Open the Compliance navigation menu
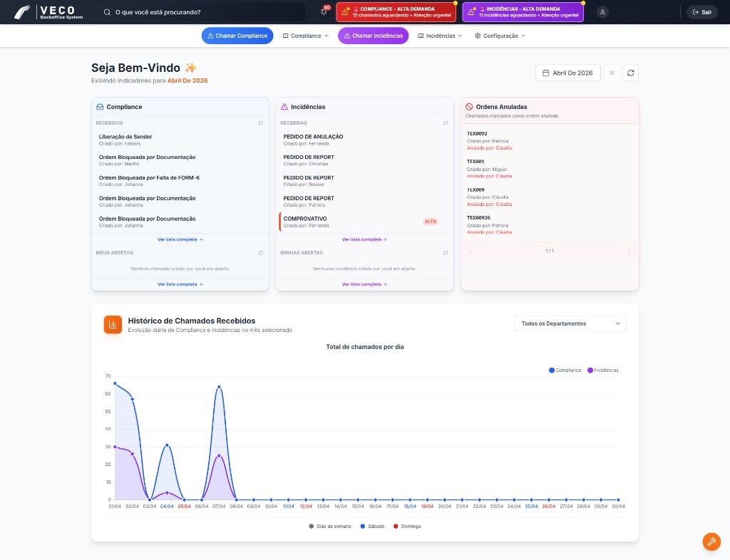This screenshot has height=560, width=730. 305,36
